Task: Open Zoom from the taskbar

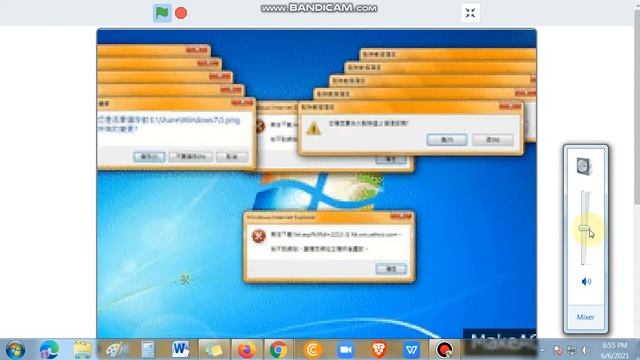Action: 345,350
